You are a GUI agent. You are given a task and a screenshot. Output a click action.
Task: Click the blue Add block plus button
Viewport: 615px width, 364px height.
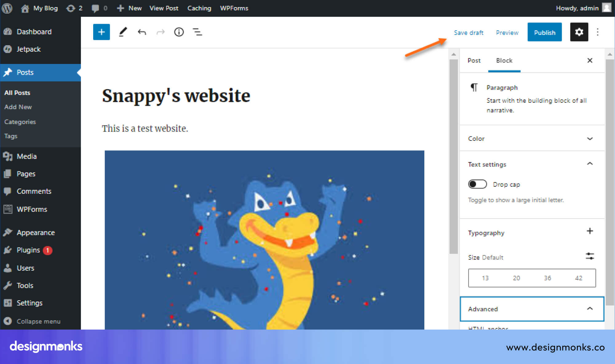click(101, 32)
